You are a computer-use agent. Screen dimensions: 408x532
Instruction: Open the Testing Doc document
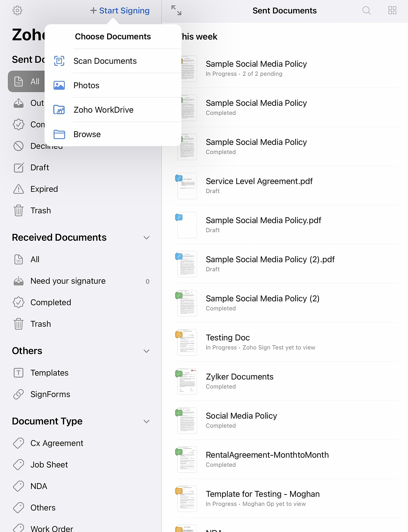(x=285, y=342)
